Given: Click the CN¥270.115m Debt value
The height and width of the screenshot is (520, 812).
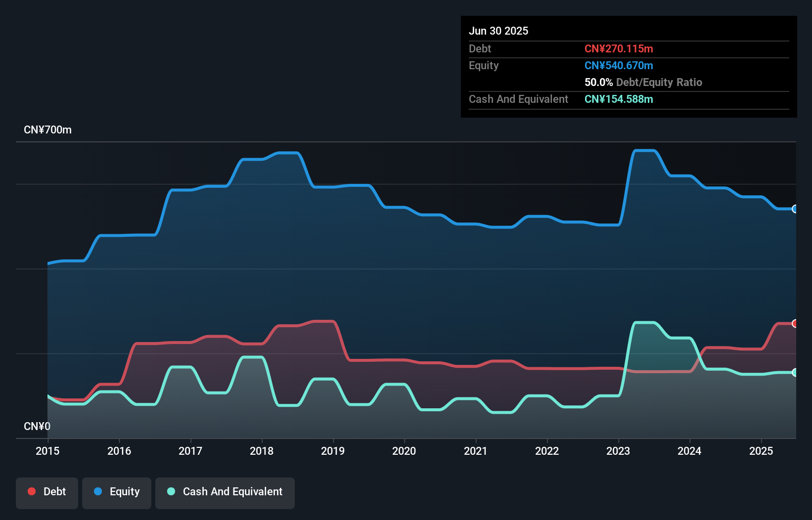Looking at the screenshot, I should tap(619, 48).
